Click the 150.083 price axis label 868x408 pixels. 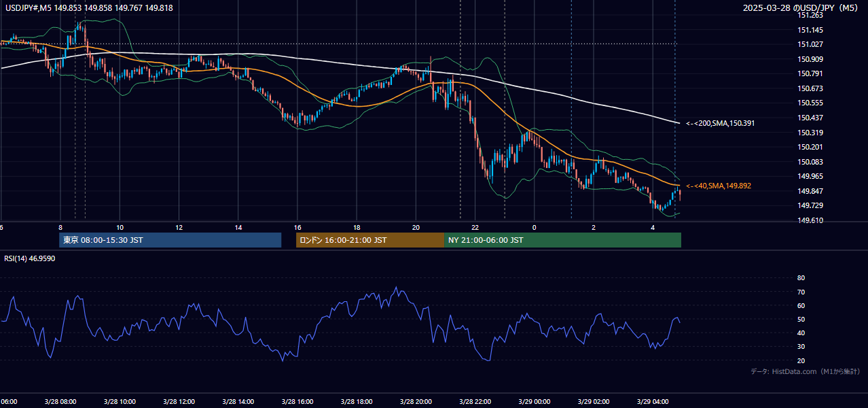810,162
